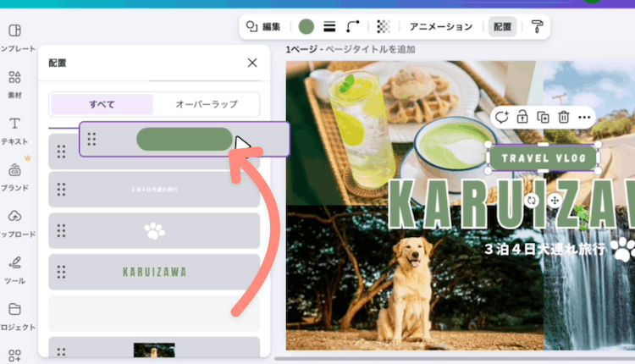Screen dimensions: 635x364
Task: Open the transparency checkerboard icon
Action: pyautogui.click(x=383, y=27)
